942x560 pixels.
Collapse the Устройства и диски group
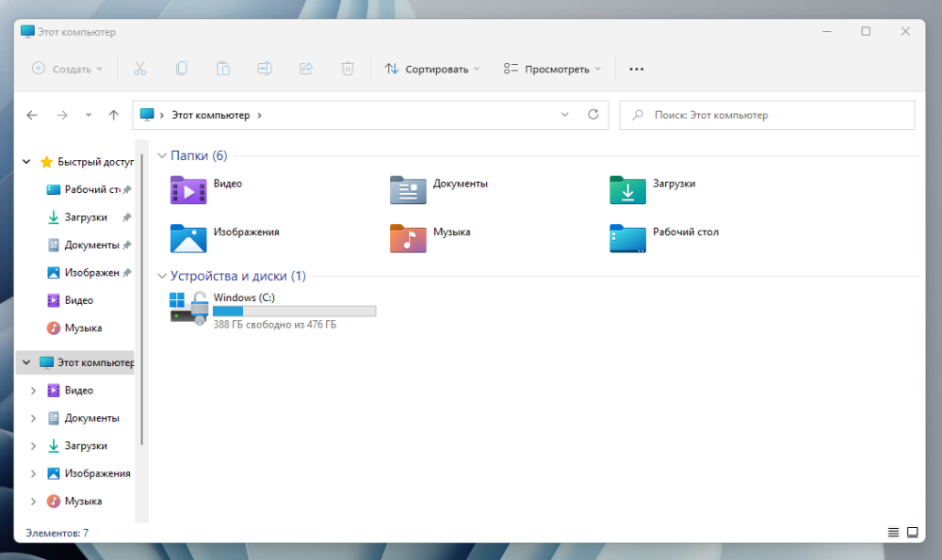coord(162,276)
